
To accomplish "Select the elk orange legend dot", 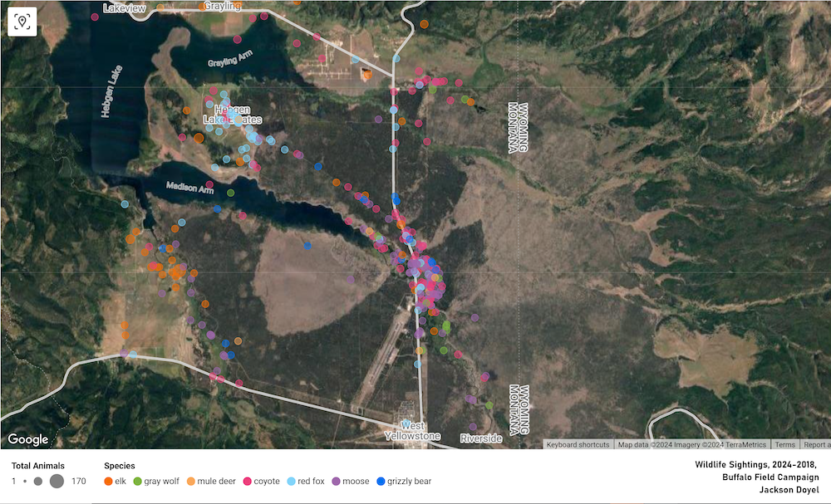I will pos(109,481).
